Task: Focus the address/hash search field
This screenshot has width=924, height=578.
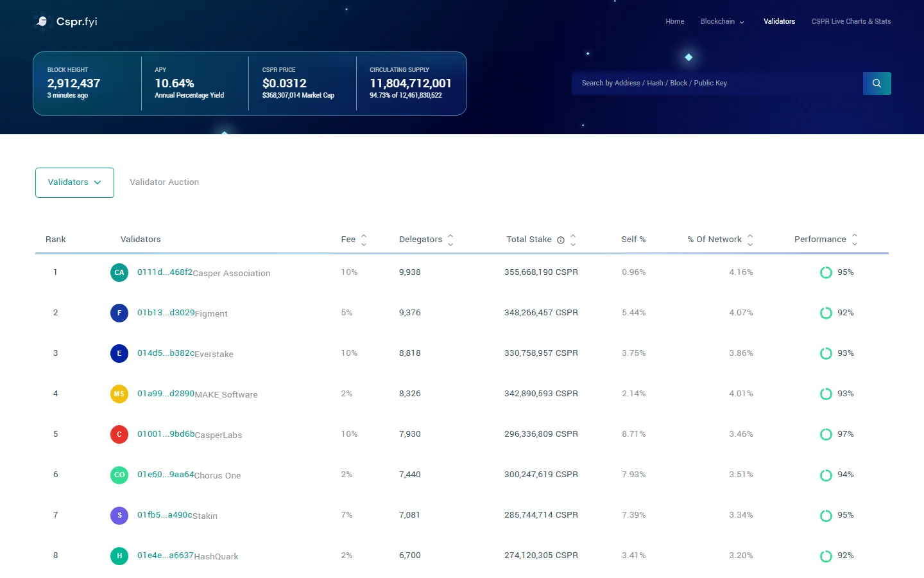Action: click(x=717, y=83)
